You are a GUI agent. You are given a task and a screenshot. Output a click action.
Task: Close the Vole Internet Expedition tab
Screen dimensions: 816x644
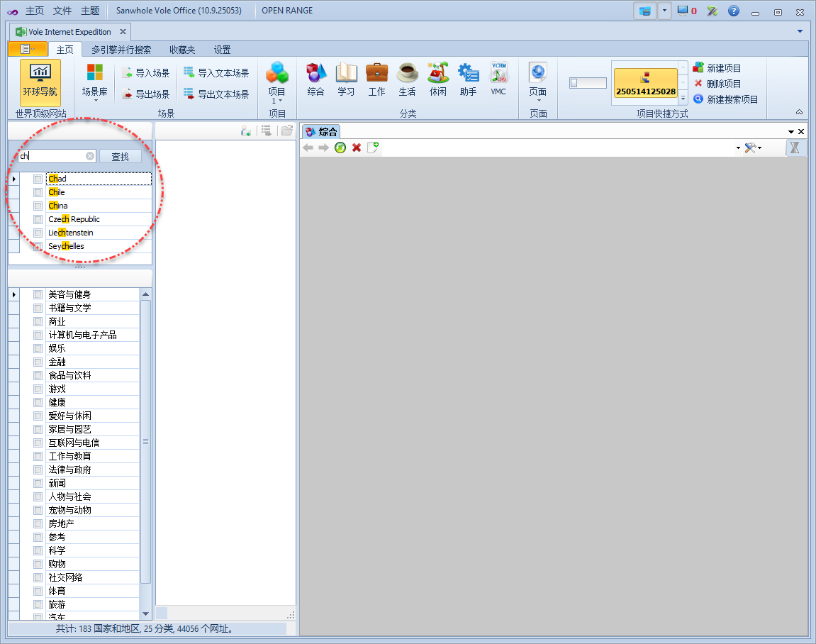tap(123, 32)
